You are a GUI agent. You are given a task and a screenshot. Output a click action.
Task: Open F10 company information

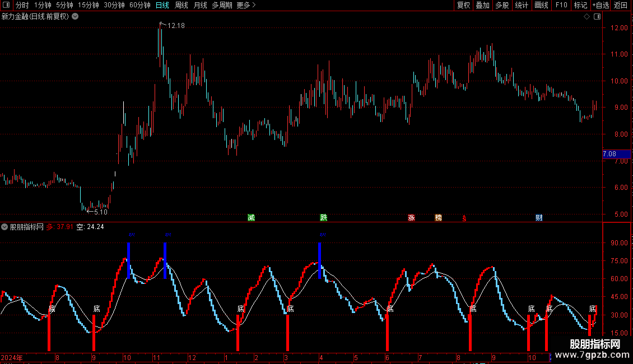pyautogui.click(x=561, y=5)
